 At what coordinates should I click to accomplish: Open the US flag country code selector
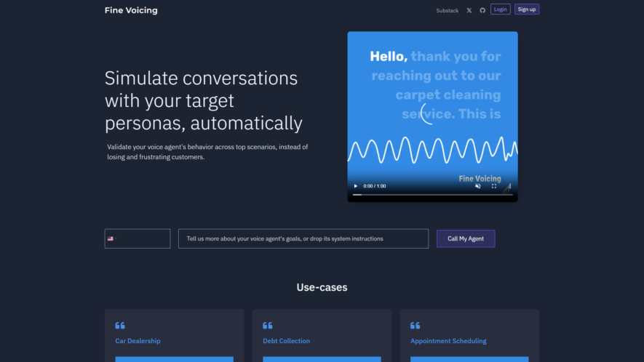click(112, 238)
